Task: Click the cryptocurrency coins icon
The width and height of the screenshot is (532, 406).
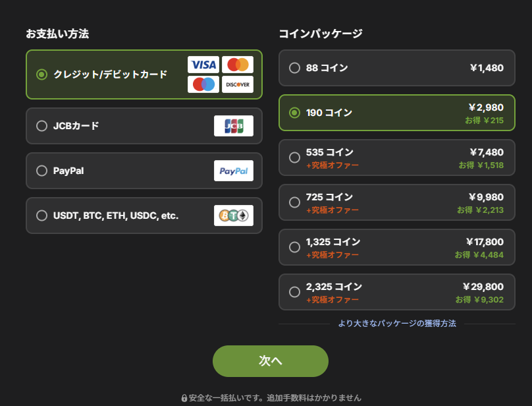Action: (234, 216)
